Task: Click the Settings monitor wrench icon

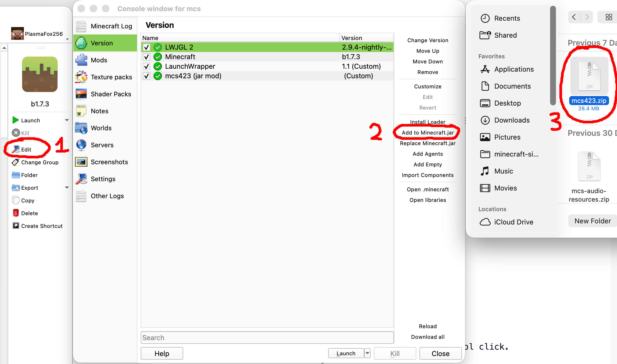Action: click(81, 179)
